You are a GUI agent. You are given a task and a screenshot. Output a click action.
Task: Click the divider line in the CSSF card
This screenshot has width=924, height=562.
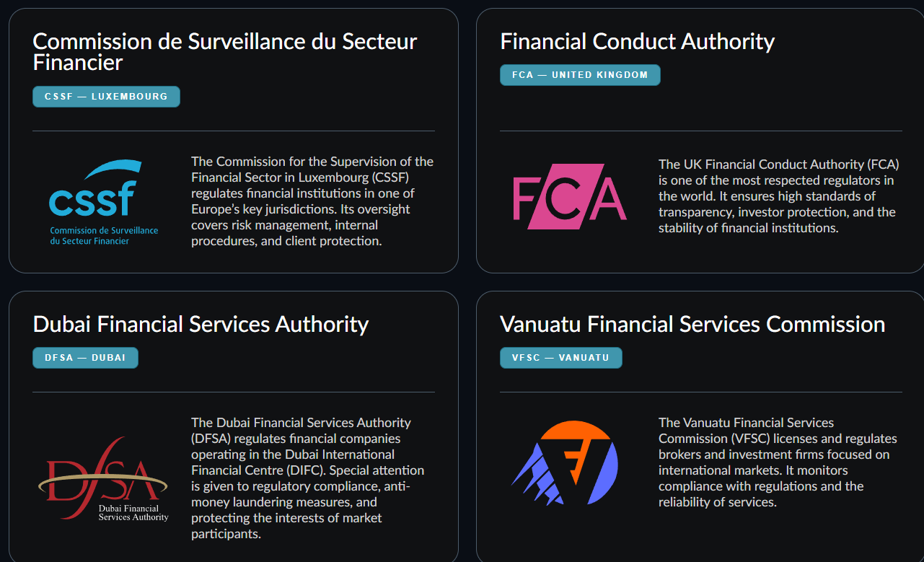(234, 131)
